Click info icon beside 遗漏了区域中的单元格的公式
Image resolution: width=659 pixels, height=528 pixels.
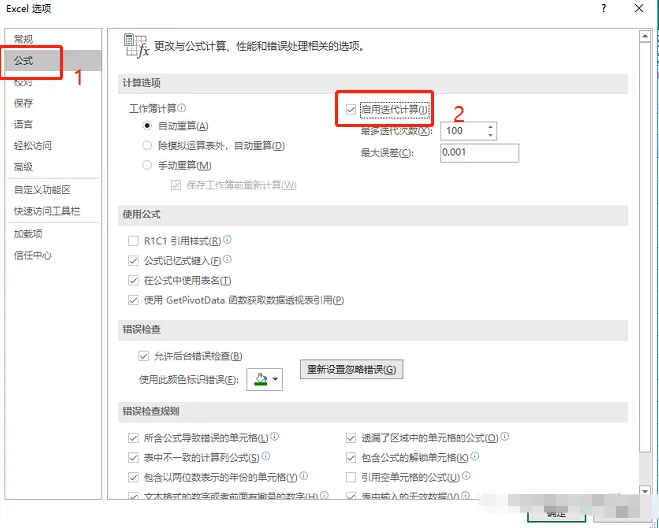pyautogui.click(x=505, y=436)
